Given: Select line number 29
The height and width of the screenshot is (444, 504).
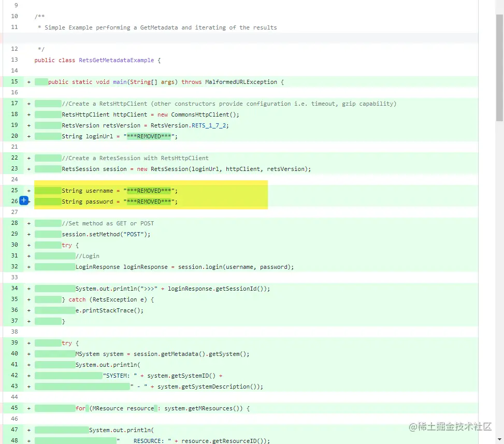Looking at the screenshot, I should tap(15, 234).
